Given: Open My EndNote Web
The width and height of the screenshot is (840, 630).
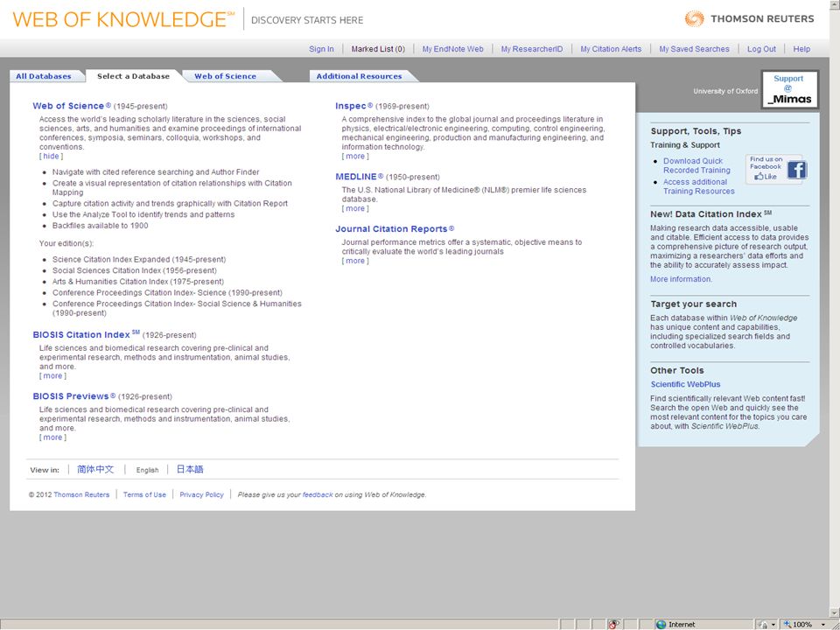Looking at the screenshot, I should click(x=452, y=49).
